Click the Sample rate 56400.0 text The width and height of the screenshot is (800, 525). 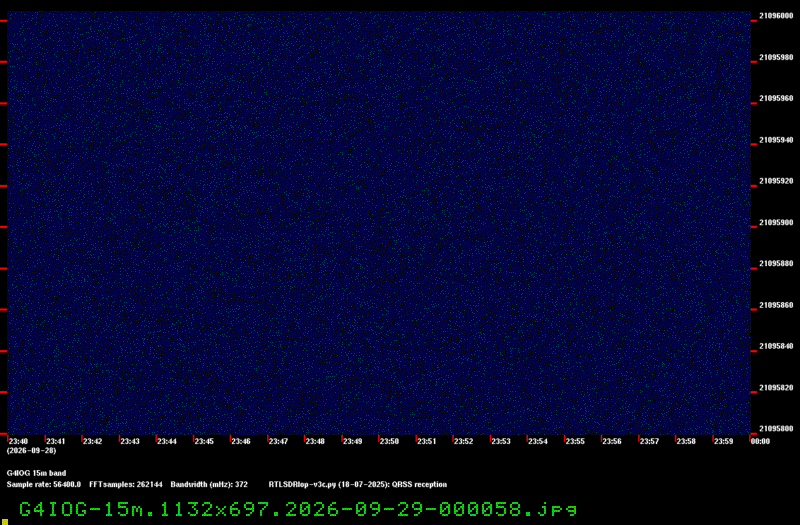(44, 484)
